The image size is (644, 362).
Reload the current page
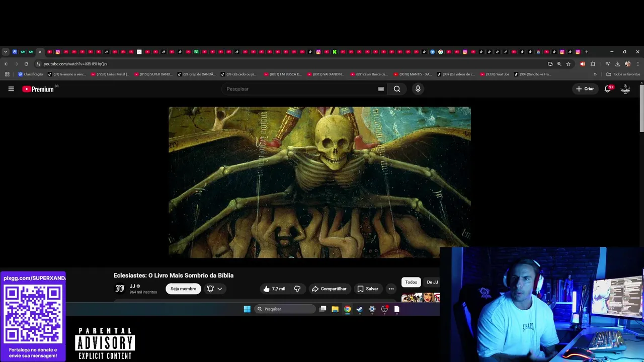26,64
